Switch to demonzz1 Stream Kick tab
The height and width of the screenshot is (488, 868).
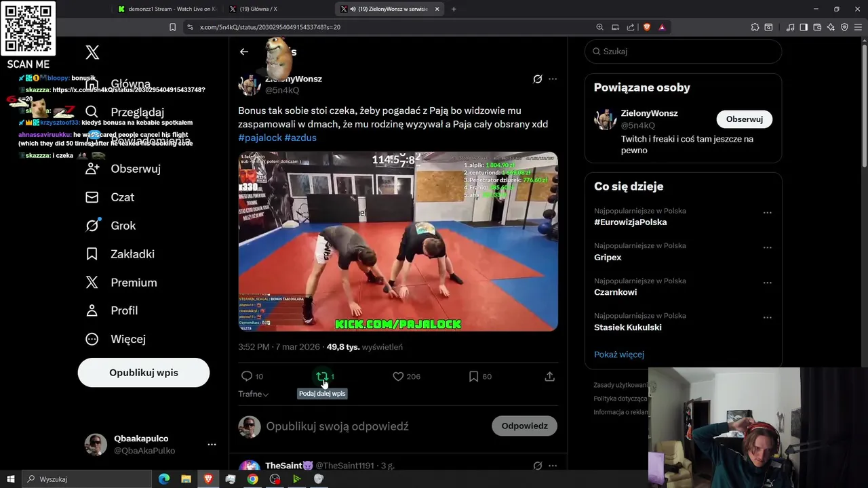coord(166,9)
